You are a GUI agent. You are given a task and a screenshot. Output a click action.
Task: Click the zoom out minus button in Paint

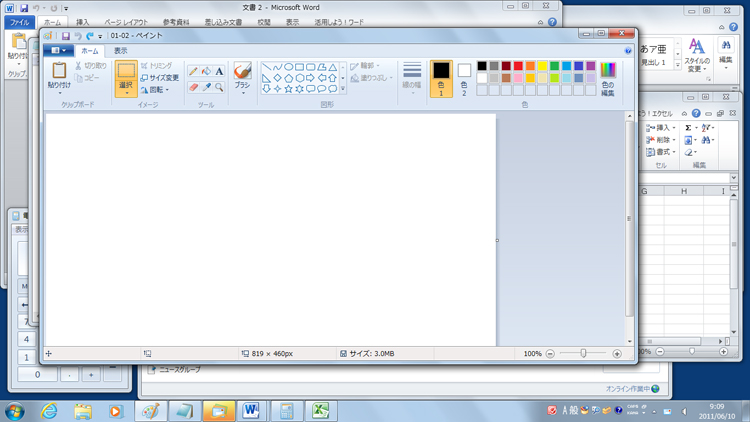(550, 354)
